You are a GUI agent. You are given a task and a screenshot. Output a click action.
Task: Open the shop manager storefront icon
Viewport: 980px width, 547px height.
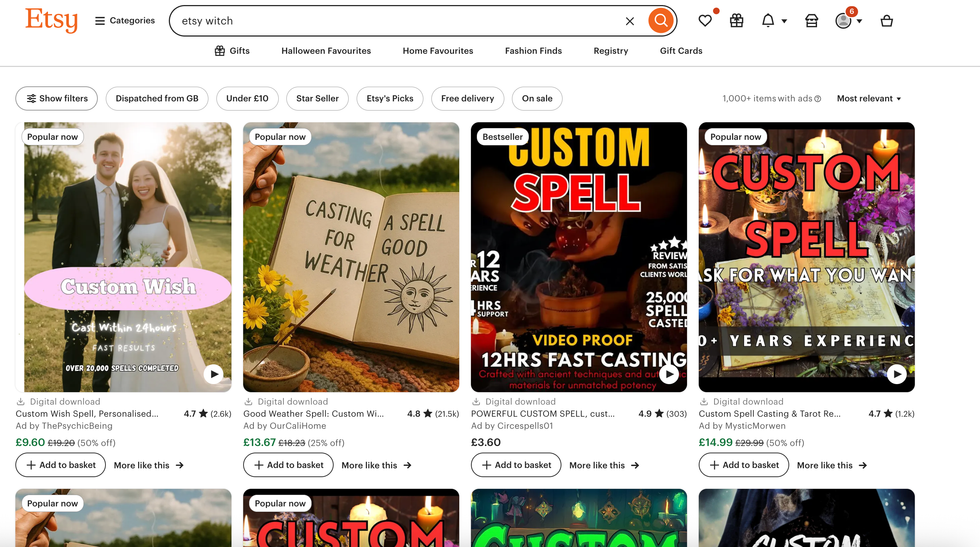pyautogui.click(x=812, y=21)
